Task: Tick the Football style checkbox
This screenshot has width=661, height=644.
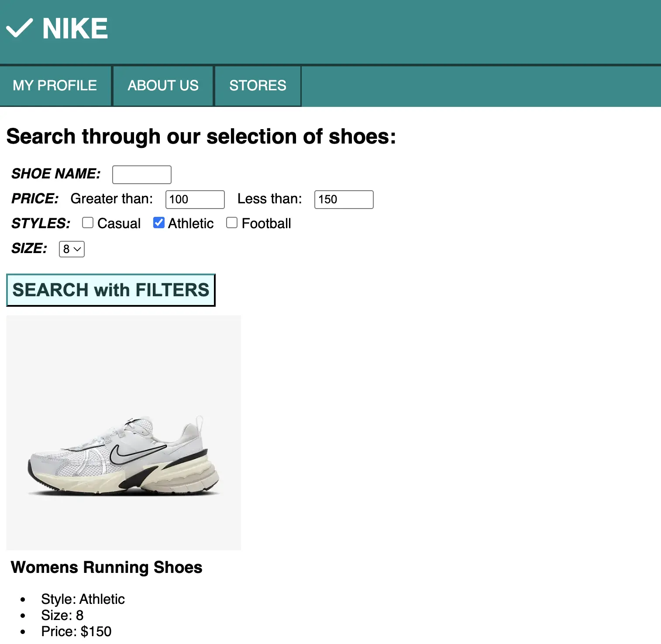Action: pos(232,223)
